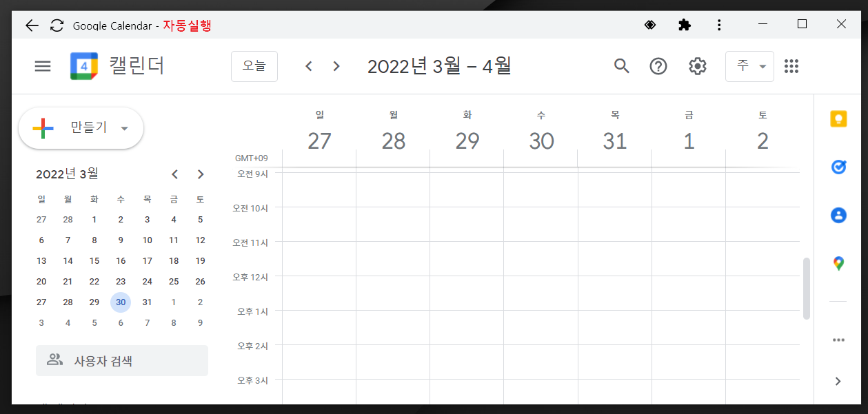Go to next month in mini calendar
The width and height of the screenshot is (868, 414).
click(x=201, y=174)
